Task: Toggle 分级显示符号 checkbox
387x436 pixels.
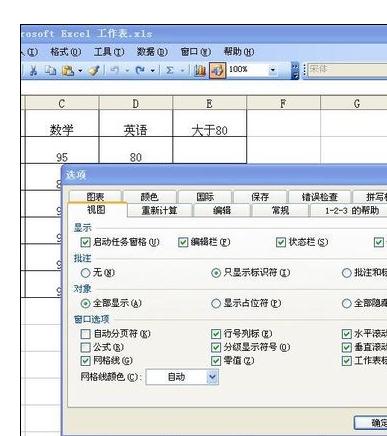Action: click(x=216, y=347)
